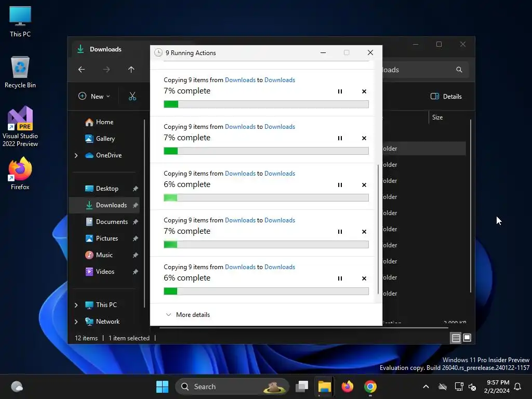Expand the This PC tree node
This screenshot has height=399, width=532.
(76, 305)
